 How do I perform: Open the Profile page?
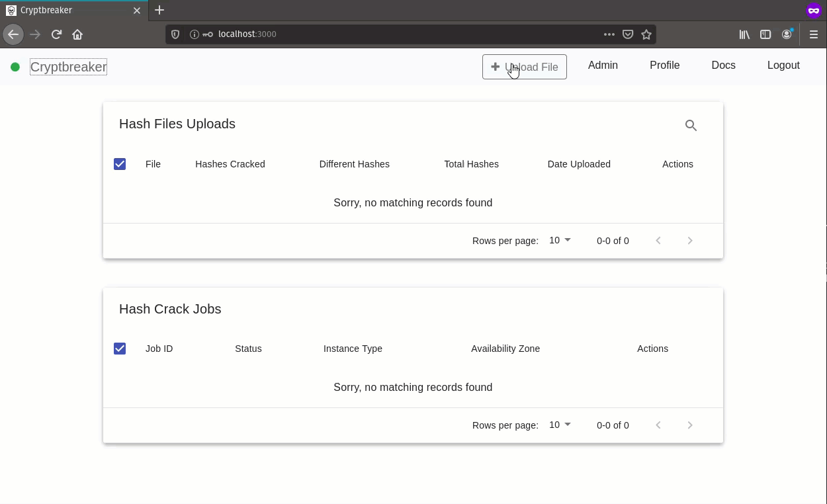point(664,65)
